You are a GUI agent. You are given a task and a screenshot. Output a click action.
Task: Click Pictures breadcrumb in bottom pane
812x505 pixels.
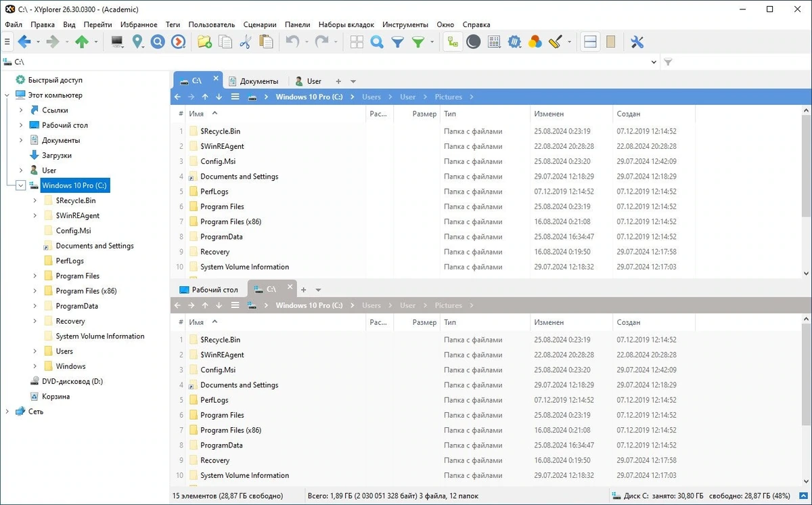pyautogui.click(x=449, y=305)
